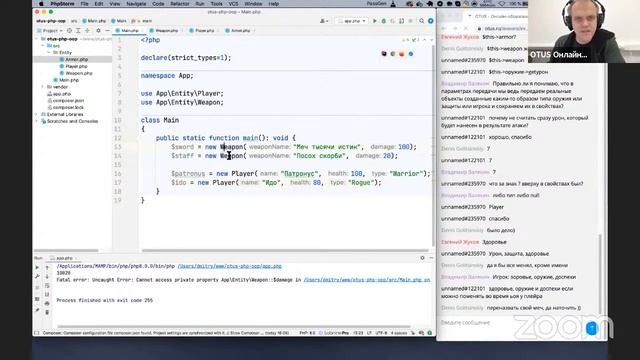Start debugging with the Debug bug icon
The width and height of the screenshot is (640, 360).
pyautogui.click(x=383, y=21)
